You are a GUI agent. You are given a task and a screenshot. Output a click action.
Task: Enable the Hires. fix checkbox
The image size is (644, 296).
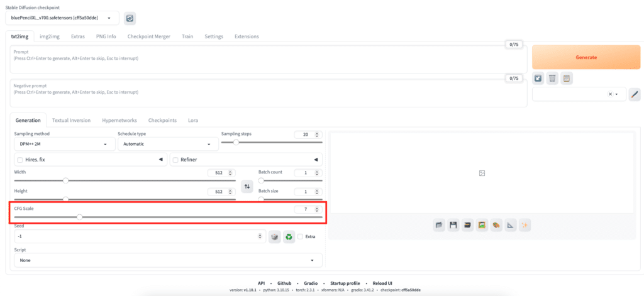20,160
